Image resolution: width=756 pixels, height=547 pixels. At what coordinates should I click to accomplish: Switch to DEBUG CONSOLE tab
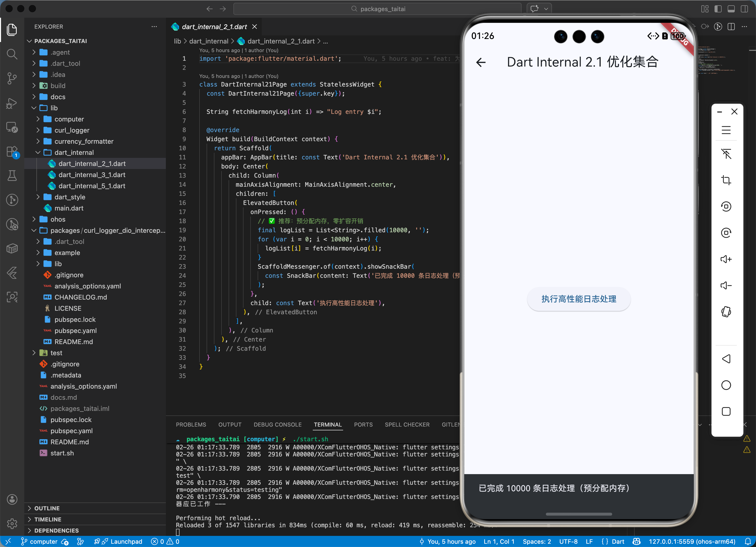[277, 425]
